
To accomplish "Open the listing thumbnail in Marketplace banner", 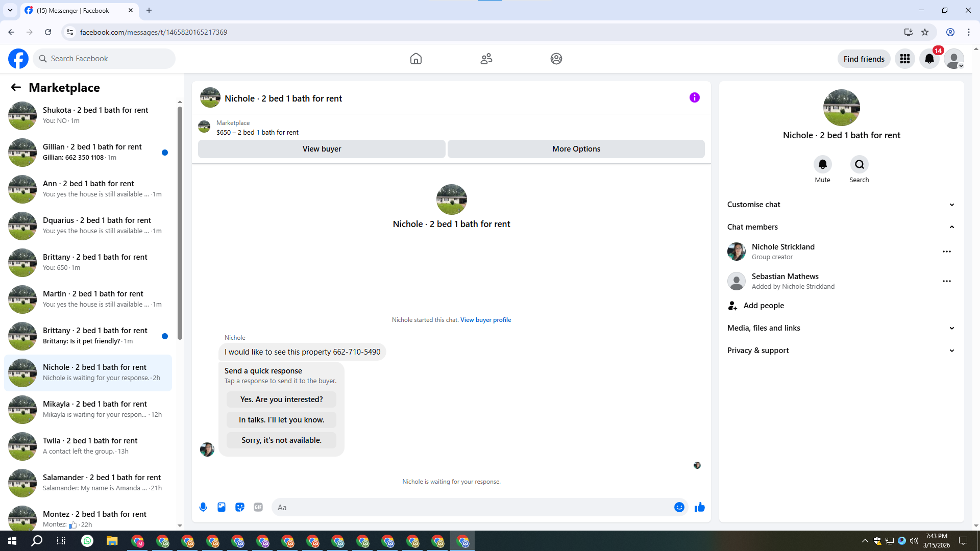I will coord(204,127).
